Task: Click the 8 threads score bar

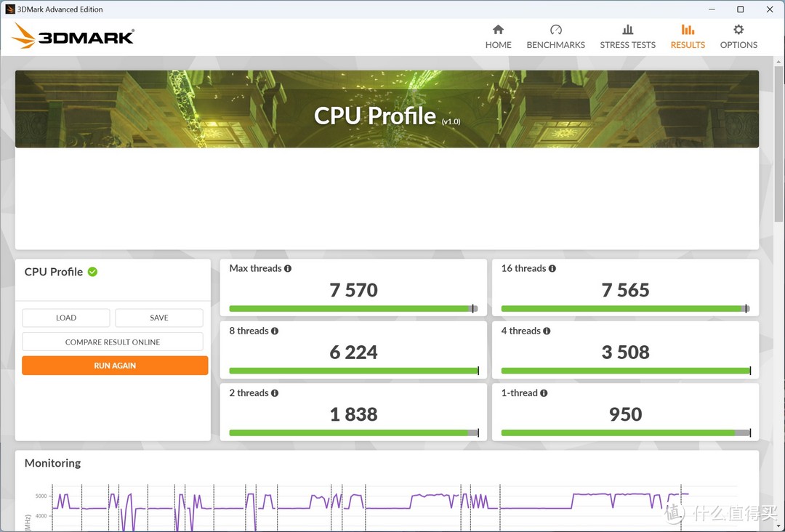Action: click(x=353, y=371)
